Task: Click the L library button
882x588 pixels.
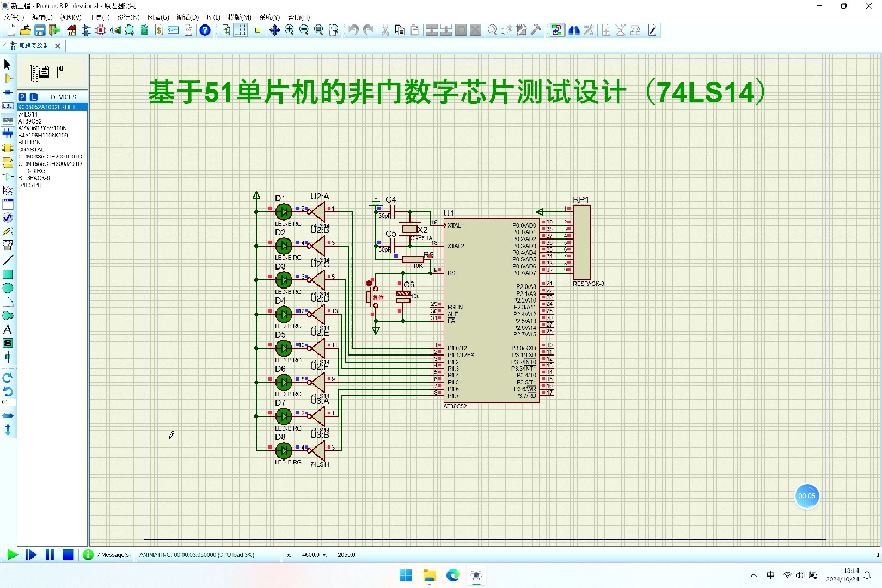Action: click(33, 96)
